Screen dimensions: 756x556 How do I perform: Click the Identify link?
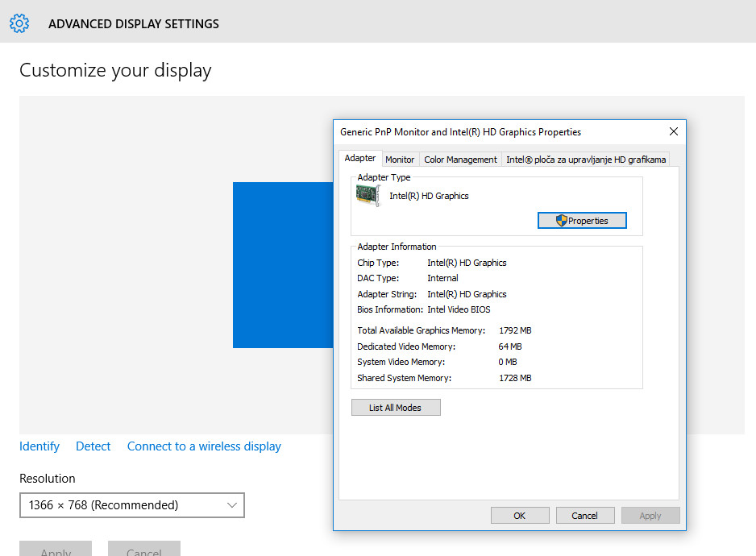pyautogui.click(x=39, y=446)
